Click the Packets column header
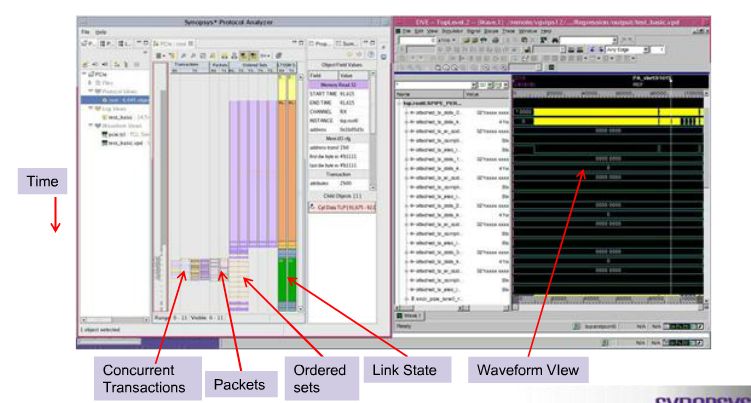This screenshot has width=751, height=403. click(219, 65)
